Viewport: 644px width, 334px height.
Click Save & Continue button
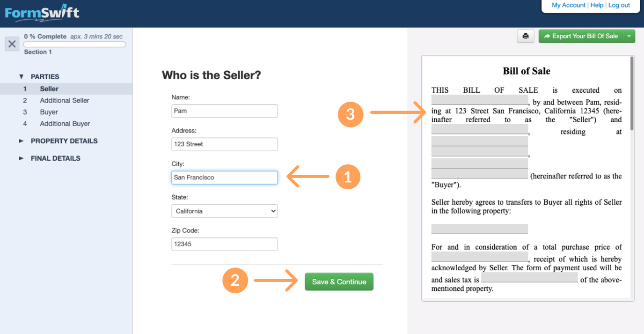pos(339,282)
